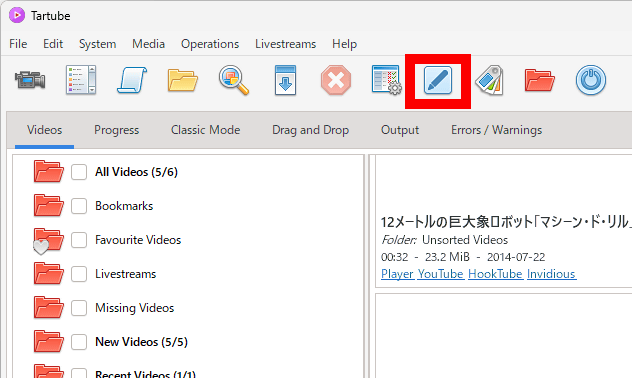The height and width of the screenshot is (378, 632).
Task: Switch to the Videos tab
Action: (x=44, y=130)
